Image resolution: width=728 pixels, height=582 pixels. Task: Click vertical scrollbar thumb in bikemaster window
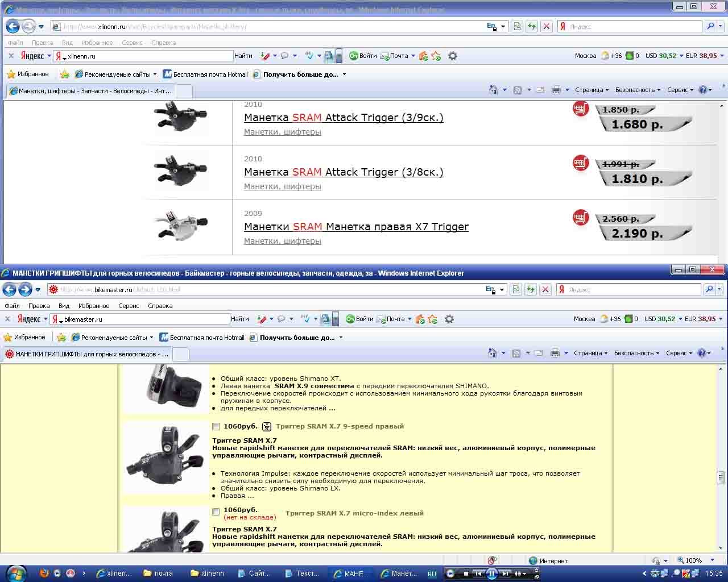coord(721,477)
